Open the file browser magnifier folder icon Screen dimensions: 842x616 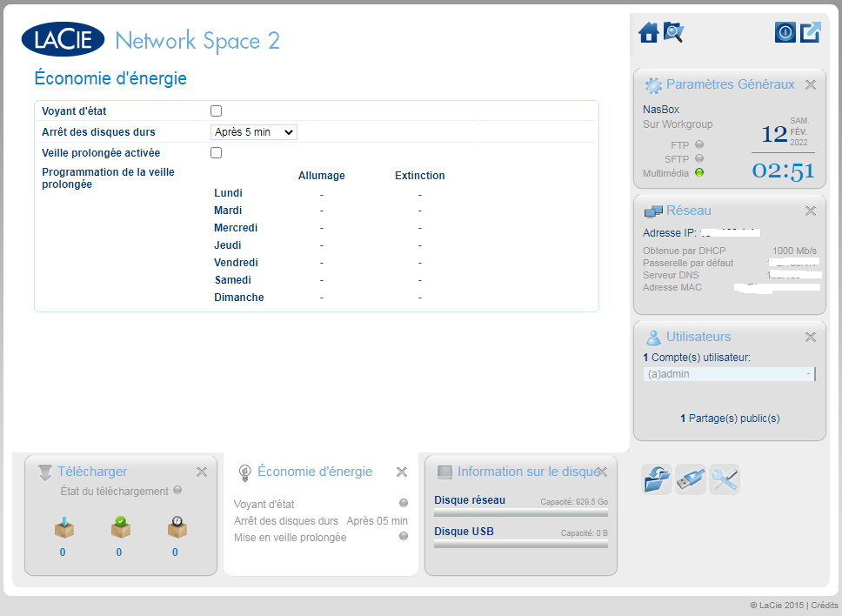[x=673, y=33]
